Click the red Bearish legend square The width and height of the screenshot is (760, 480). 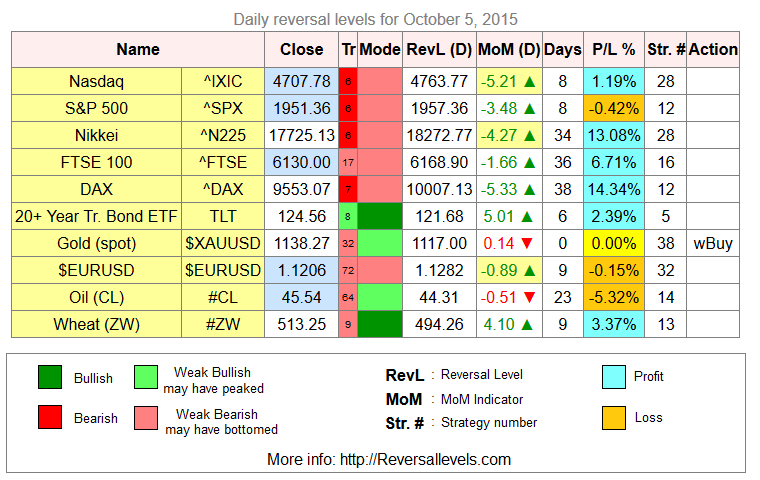pyautogui.click(x=50, y=417)
